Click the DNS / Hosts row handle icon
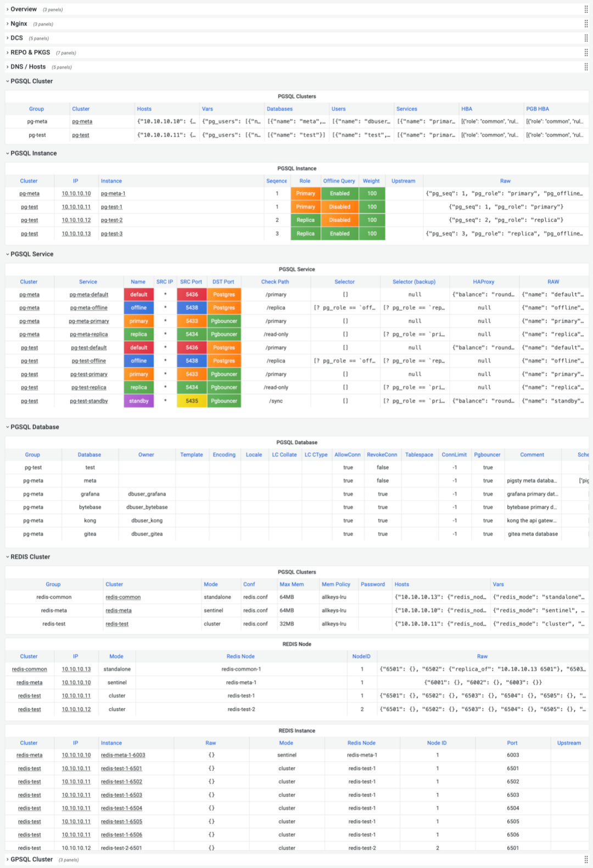 point(586,67)
